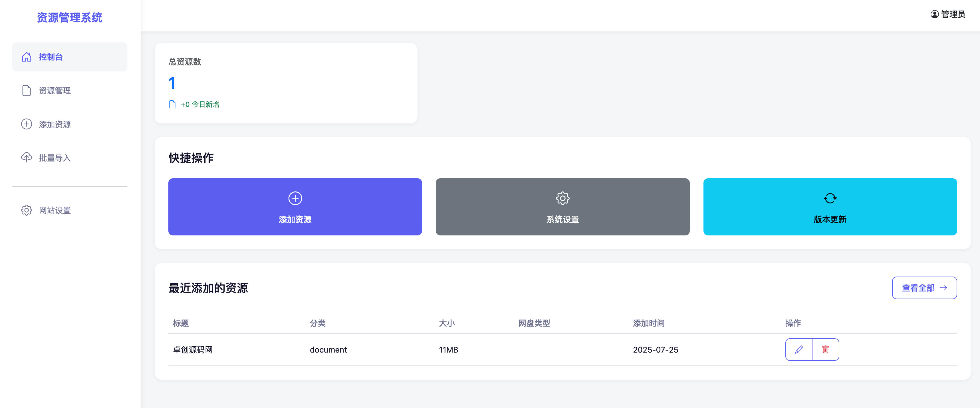Click the document category cell
This screenshot has height=408, width=980.
point(328,350)
